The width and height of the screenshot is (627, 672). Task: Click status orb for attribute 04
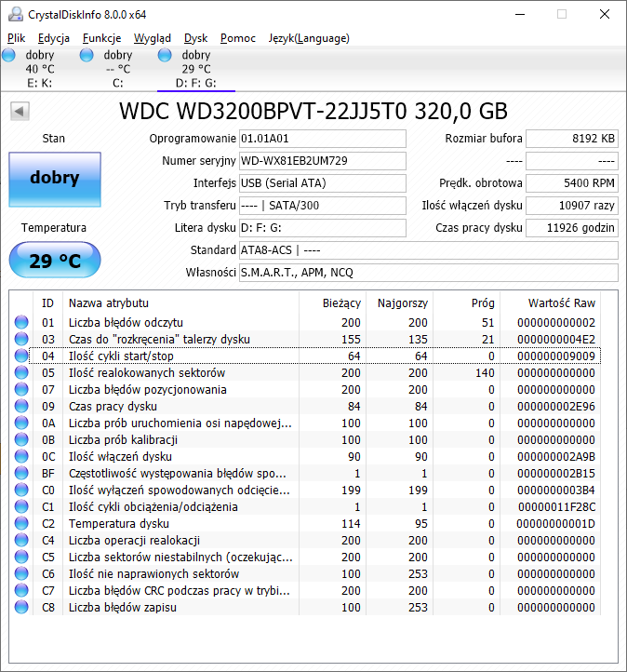pyautogui.click(x=21, y=356)
